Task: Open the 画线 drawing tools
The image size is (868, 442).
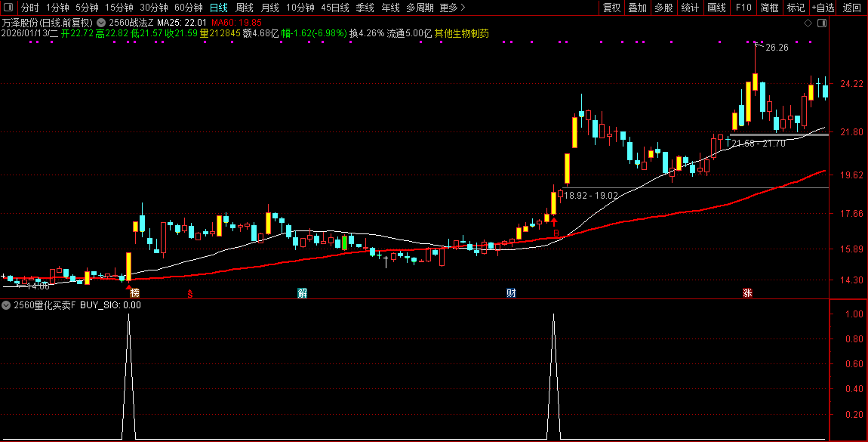Action: coord(717,8)
